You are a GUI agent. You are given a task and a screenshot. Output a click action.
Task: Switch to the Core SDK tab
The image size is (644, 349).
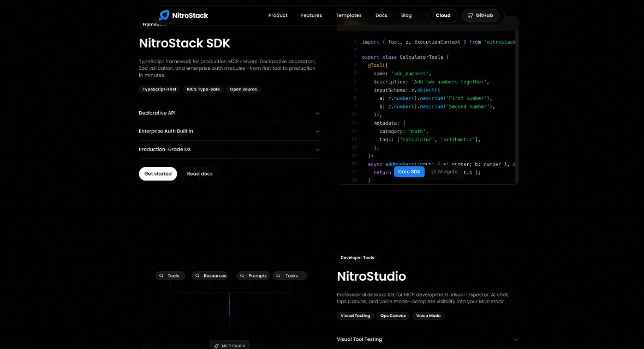coord(409,172)
